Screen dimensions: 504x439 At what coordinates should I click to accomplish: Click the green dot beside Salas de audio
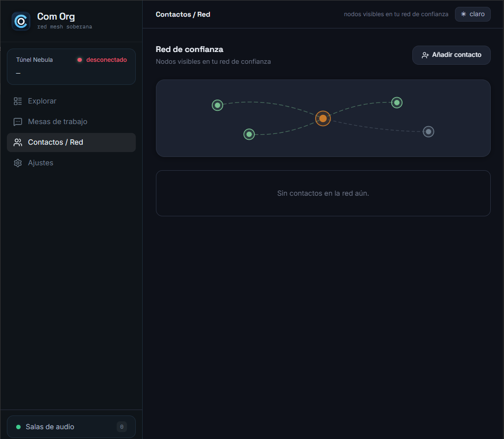18,427
